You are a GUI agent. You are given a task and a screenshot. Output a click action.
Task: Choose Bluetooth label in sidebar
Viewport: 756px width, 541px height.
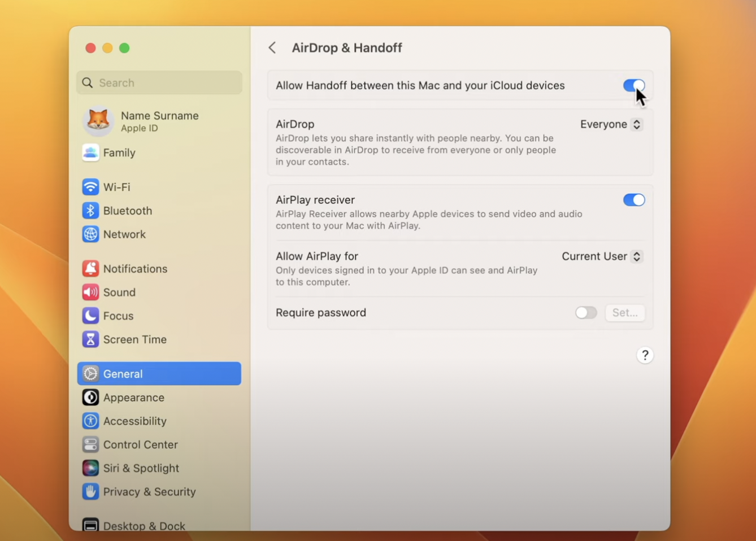pos(128,211)
